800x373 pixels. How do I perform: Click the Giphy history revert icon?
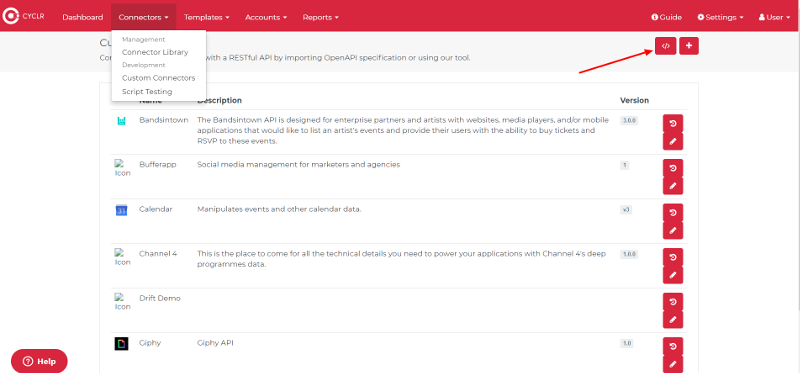[x=672, y=346]
